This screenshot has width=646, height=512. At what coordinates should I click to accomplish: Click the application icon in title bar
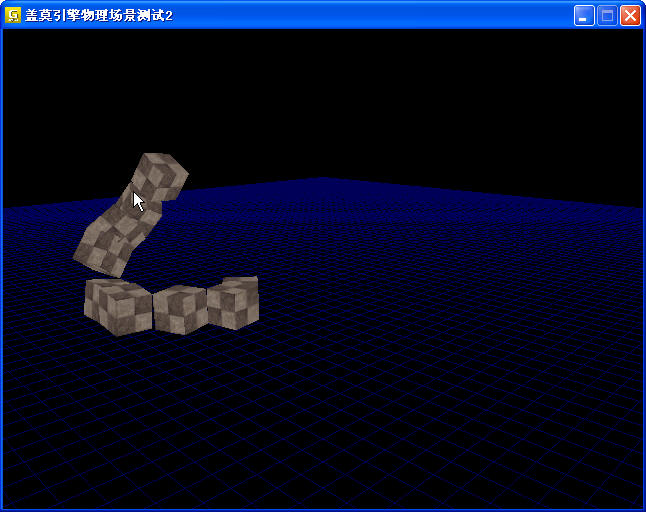[x=13, y=15]
